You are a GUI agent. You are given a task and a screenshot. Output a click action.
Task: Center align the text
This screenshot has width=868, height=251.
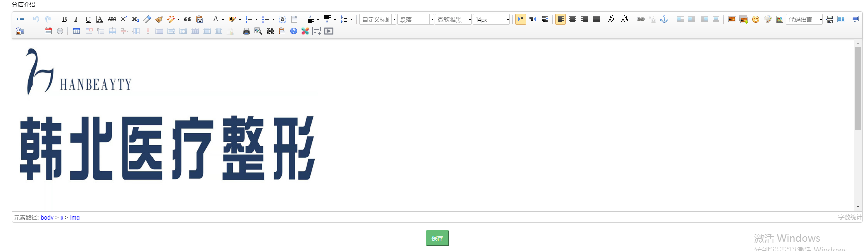tap(573, 19)
